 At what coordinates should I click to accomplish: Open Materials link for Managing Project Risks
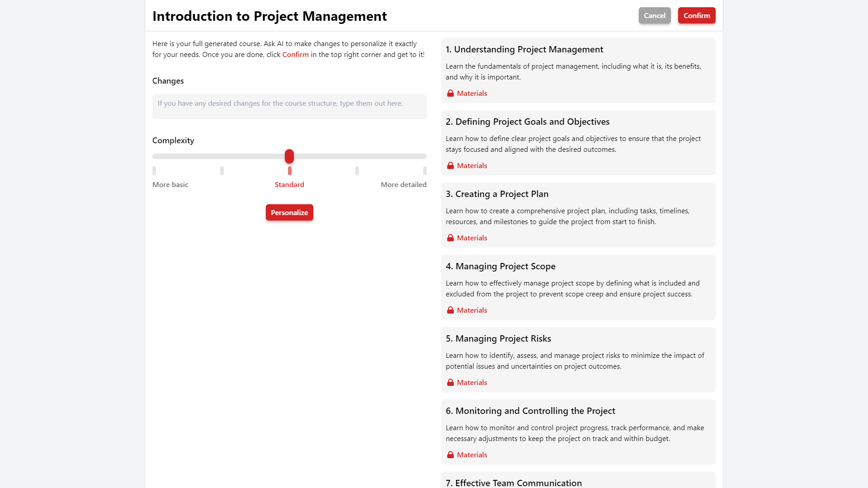click(x=472, y=383)
